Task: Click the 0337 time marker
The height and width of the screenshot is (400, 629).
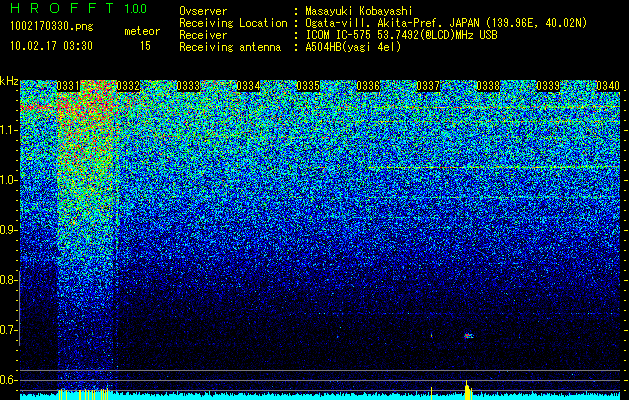Action: tap(428, 86)
